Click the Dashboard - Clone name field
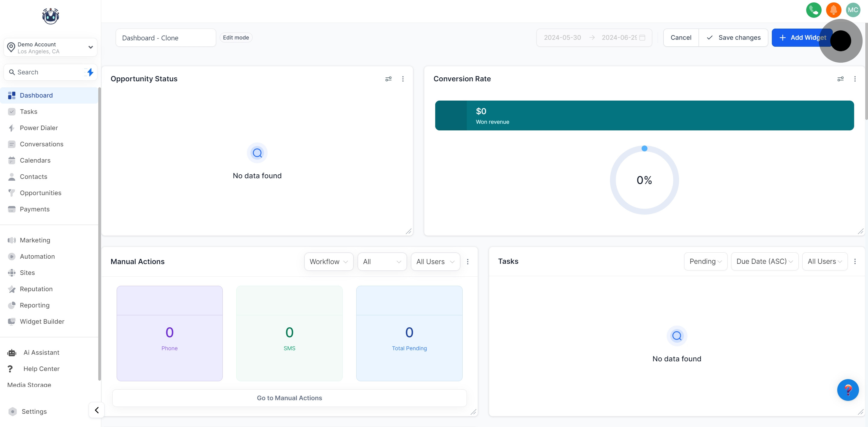Image resolution: width=868 pixels, height=427 pixels. click(165, 38)
